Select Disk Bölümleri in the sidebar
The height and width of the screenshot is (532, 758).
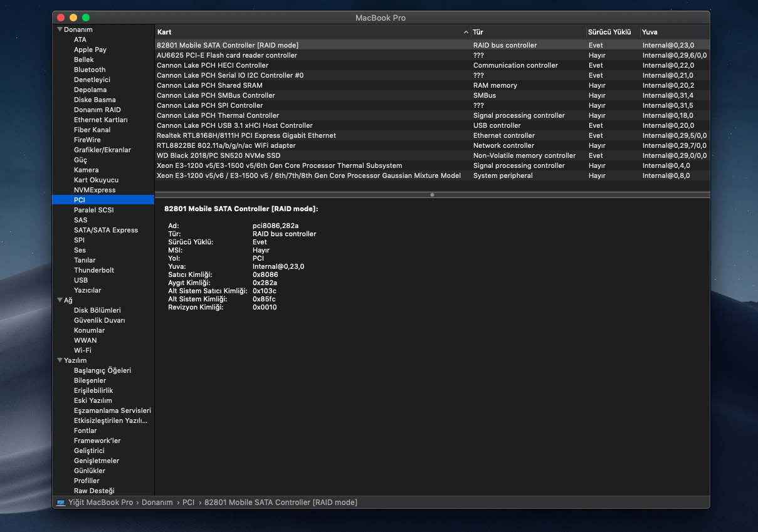click(x=97, y=310)
